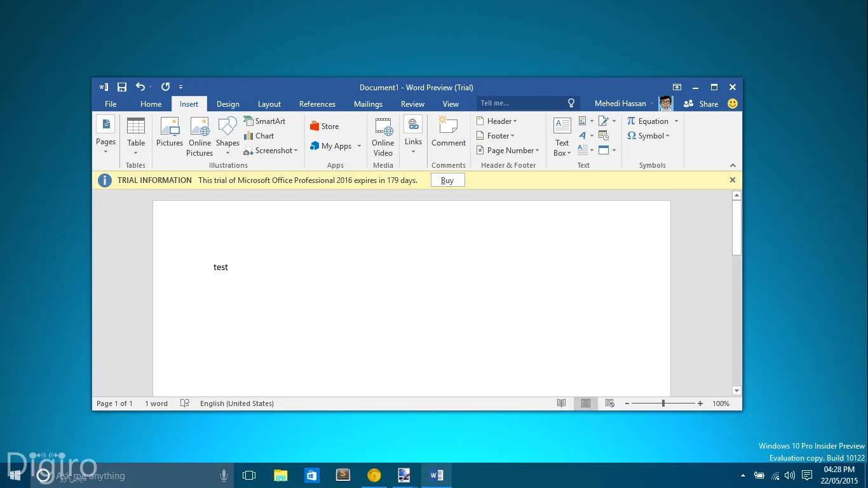Dismiss the trial information bar
Image resolution: width=868 pixels, height=488 pixels.
[x=733, y=180]
